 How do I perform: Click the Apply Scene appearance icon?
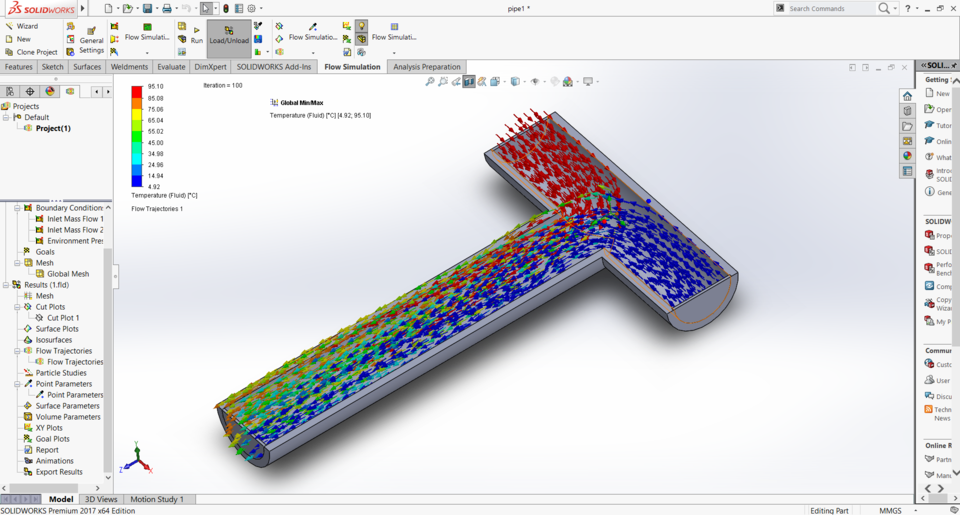point(569,81)
